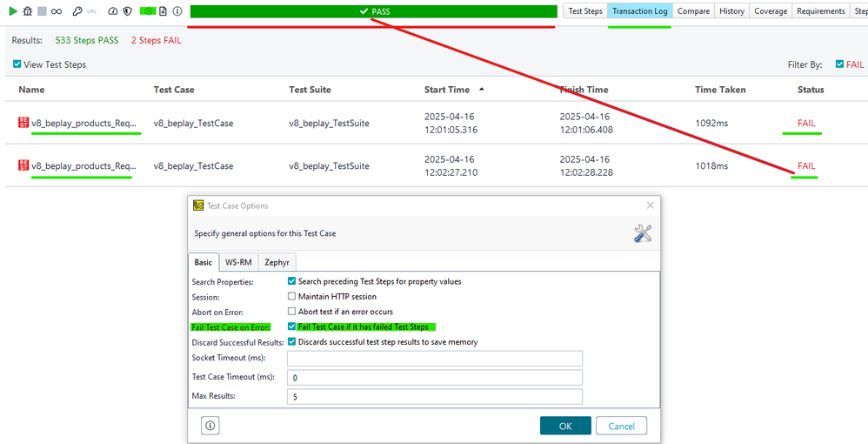Toggle Abort test if an error occurs

[x=292, y=312]
